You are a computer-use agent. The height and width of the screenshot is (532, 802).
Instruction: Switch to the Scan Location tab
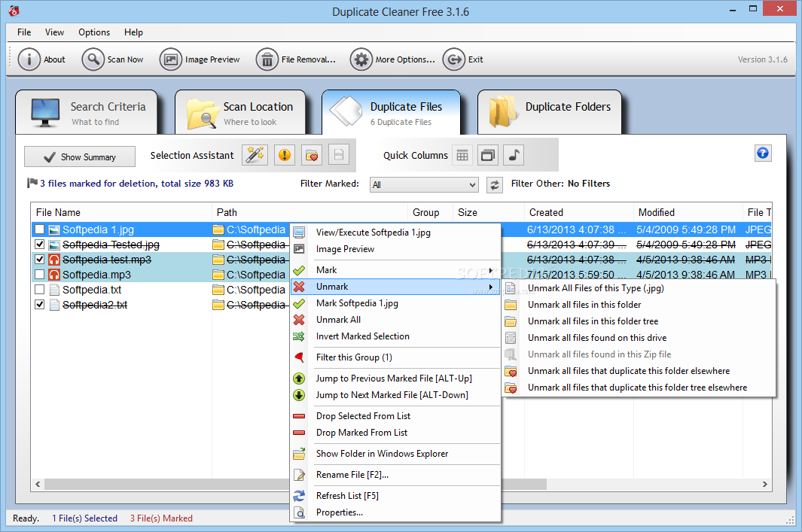[240, 112]
